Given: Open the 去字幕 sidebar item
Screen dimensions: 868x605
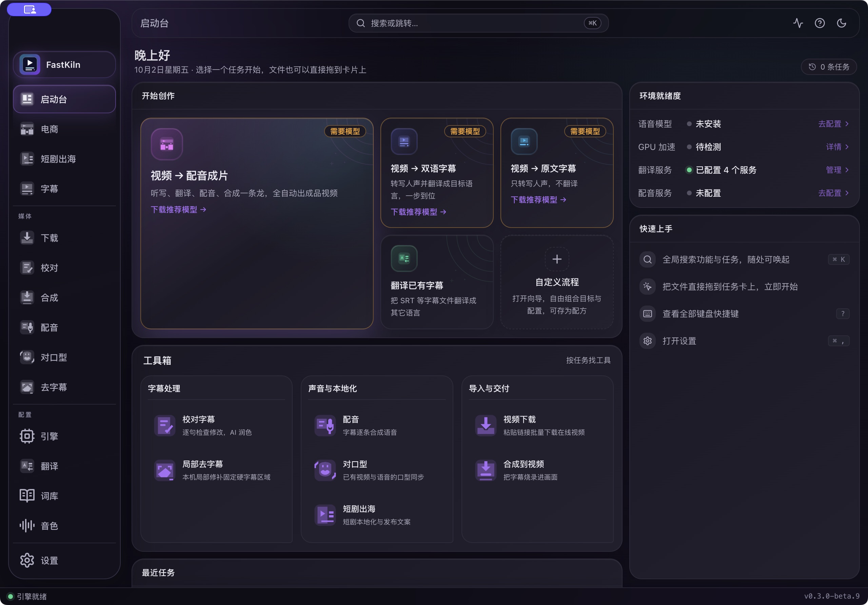Looking at the screenshot, I should click(x=64, y=387).
